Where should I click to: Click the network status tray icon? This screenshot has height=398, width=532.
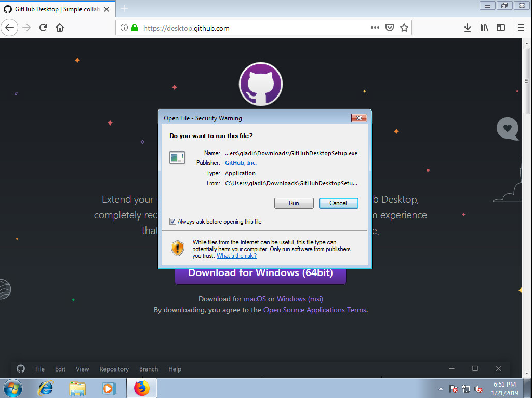pyautogui.click(x=466, y=389)
